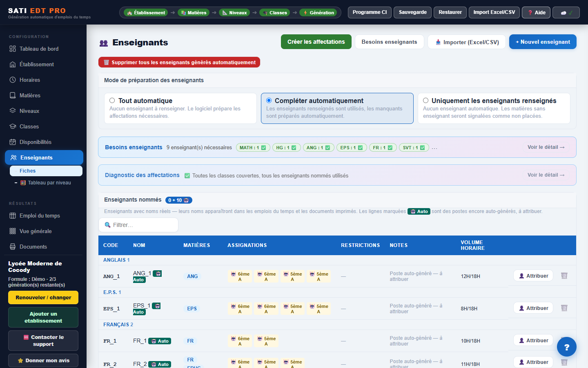Click Importer (Excel/CSV) button

pyautogui.click(x=467, y=42)
